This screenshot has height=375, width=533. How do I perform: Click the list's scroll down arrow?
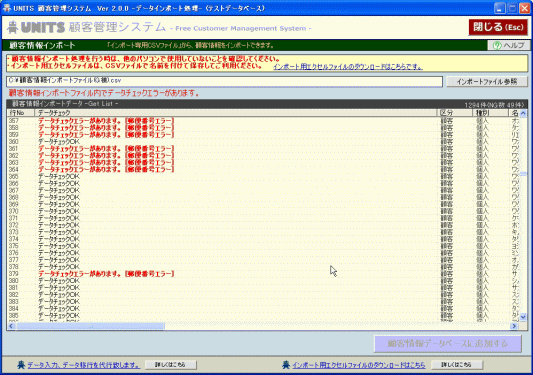(x=523, y=317)
